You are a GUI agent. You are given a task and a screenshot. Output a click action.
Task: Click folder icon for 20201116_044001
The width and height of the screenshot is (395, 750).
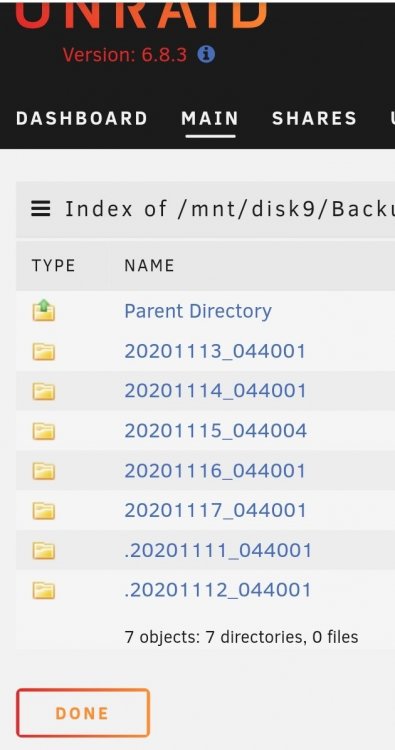pyautogui.click(x=44, y=471)
